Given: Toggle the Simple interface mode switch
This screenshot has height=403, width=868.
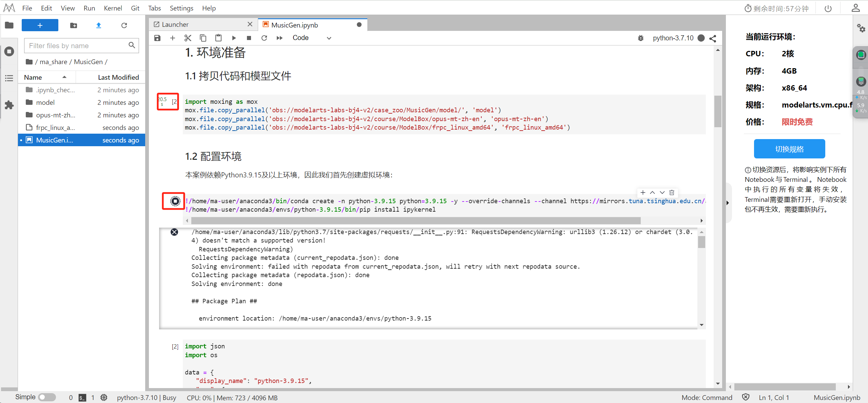Looking at the screenshot, I should click(x=47, y=397).
